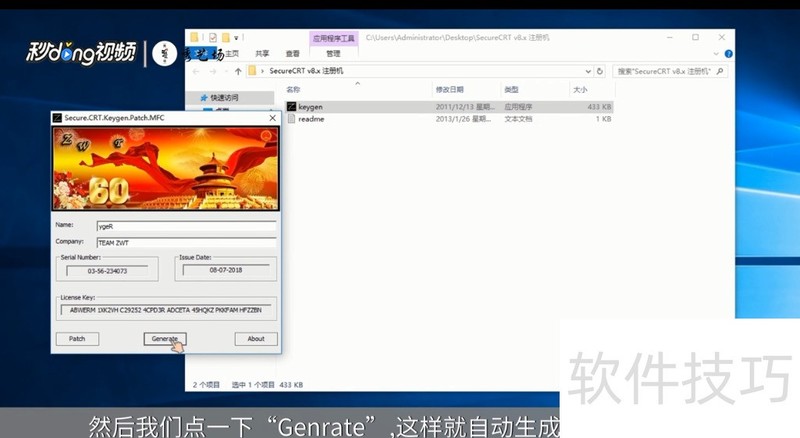The image size is (800, 438).
Task: Click the readme document icon
Action: pos(291,119)
